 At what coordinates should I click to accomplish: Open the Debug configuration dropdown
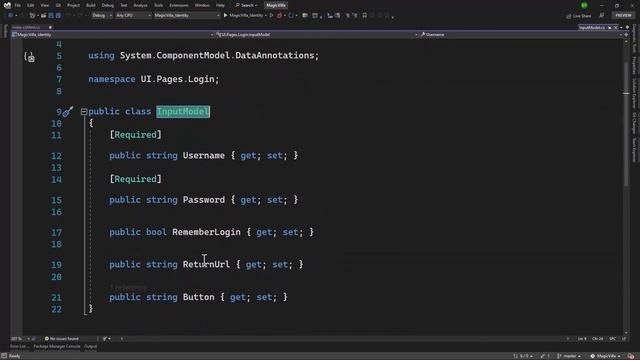click(x=102, y=16)
